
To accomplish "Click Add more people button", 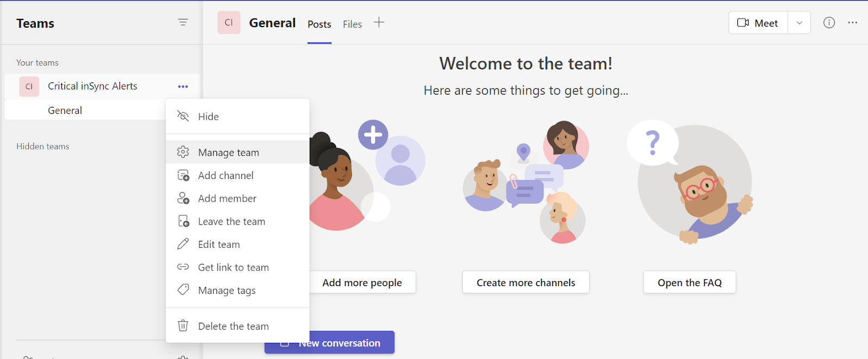I will 362,283.
